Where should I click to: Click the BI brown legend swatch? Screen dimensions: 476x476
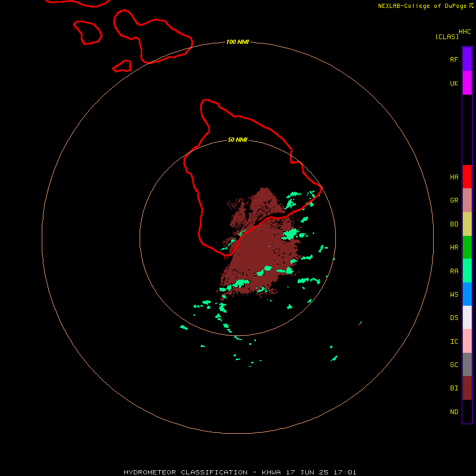pyautogui.click(x=467, y=388)
